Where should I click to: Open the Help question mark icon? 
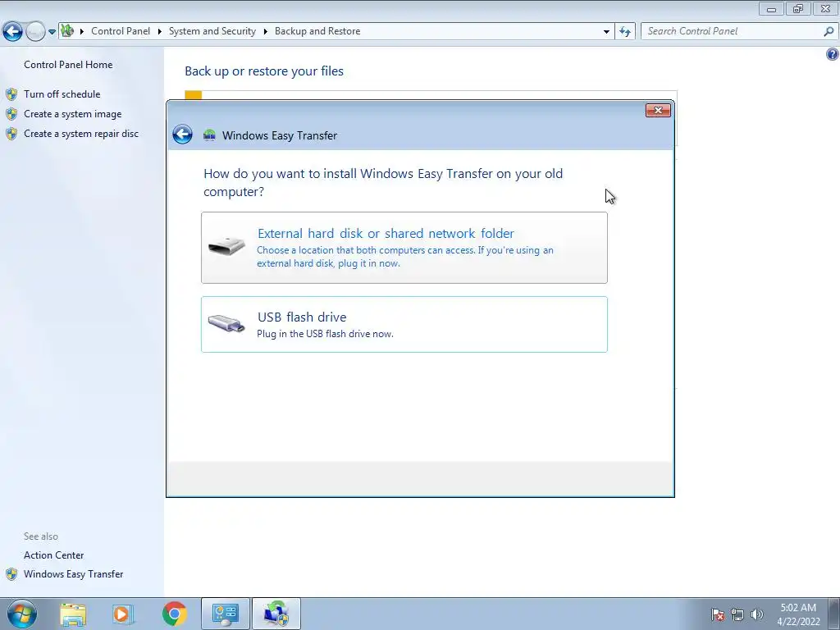[x=832, y=54]
